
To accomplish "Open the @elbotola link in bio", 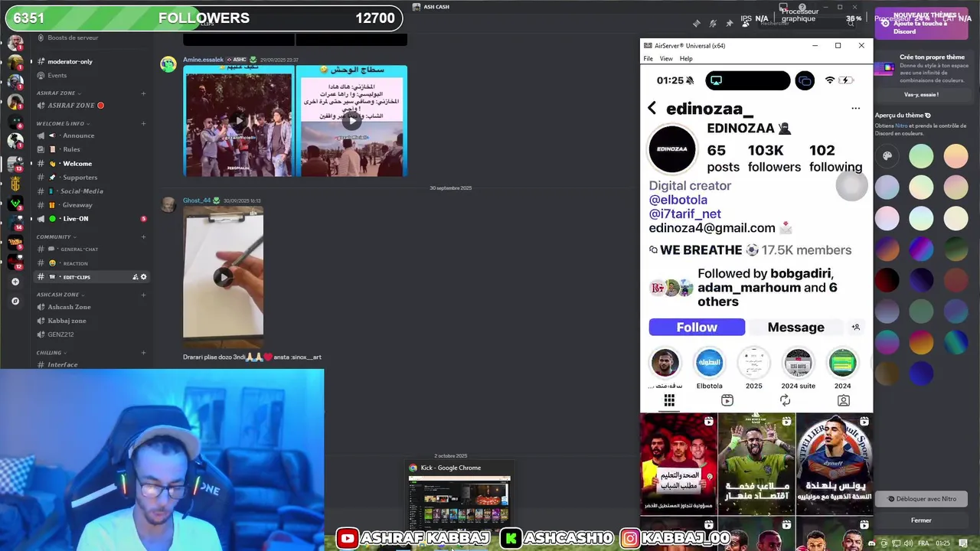I will [678, 200].
